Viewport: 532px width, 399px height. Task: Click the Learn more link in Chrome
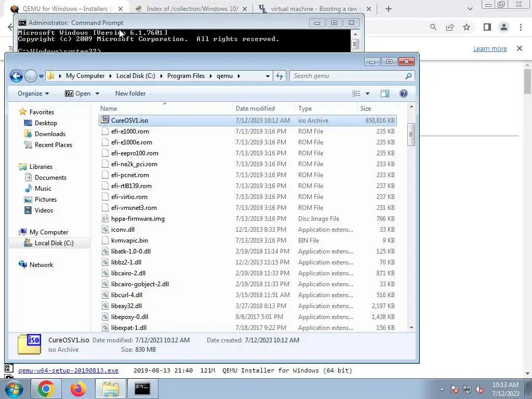[x=490, y=48]
